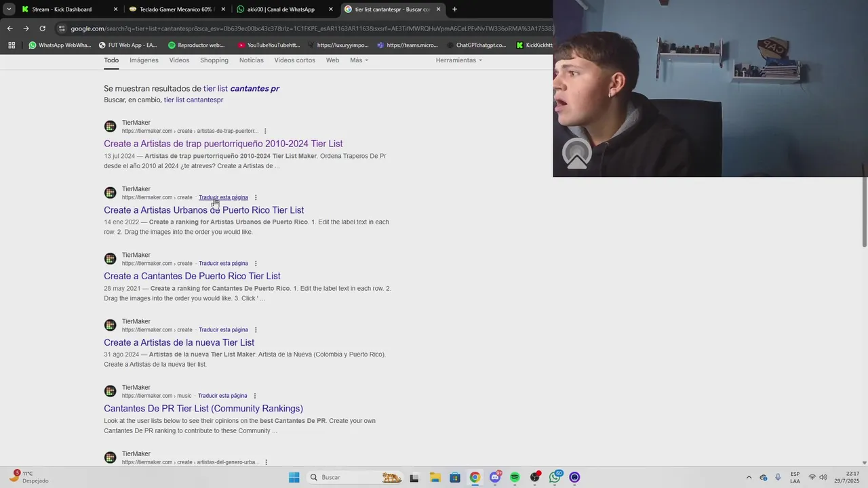This screenshot has width=868, height=488.
Task: Go back to the previous page
Action: pyautogui.click(x=9, y=28)
